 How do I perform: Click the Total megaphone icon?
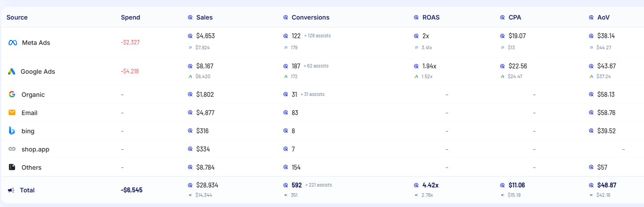coord(11,190)
